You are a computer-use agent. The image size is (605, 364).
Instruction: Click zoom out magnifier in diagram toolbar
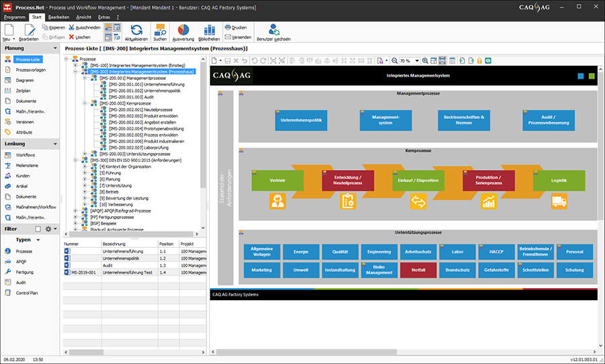(395, 60)
